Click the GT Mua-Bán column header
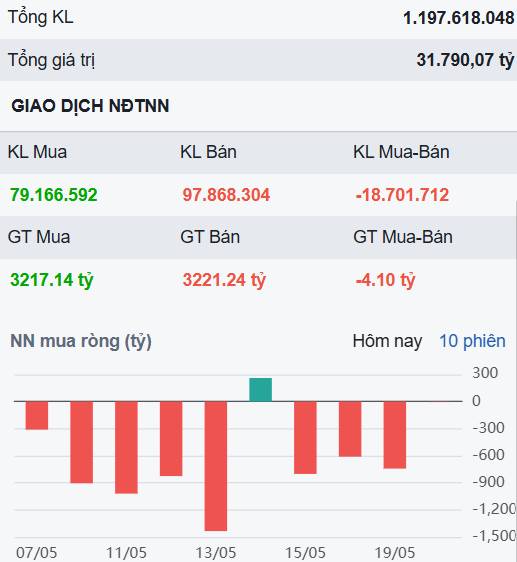Image resolution: width=517 pixels, height=562 pixels. 403,237
